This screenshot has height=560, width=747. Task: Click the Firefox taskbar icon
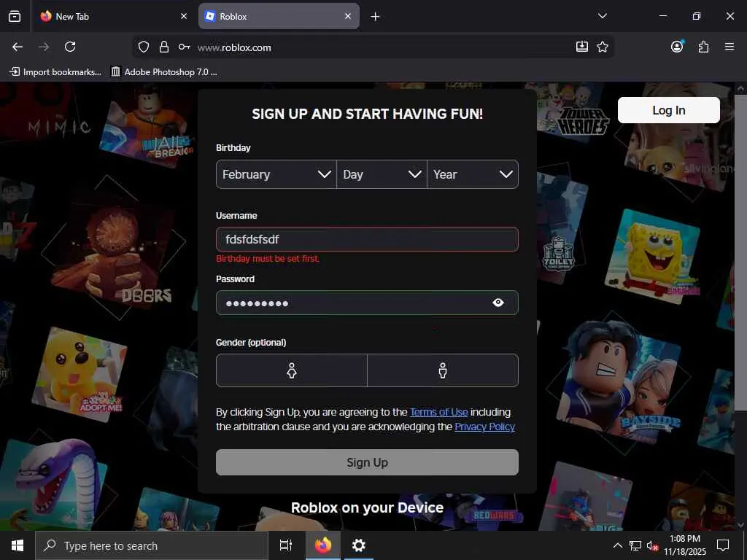tap(323, 545)
